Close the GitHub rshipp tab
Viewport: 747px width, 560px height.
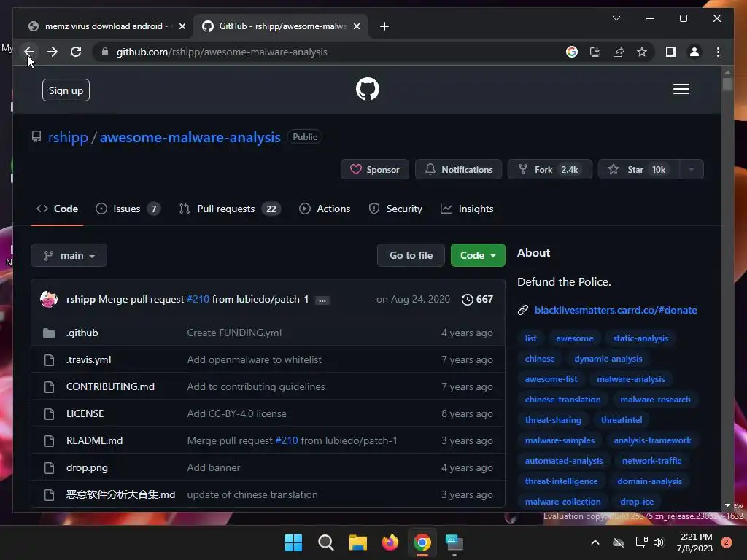pyautogui.click(x=356, y=26)
